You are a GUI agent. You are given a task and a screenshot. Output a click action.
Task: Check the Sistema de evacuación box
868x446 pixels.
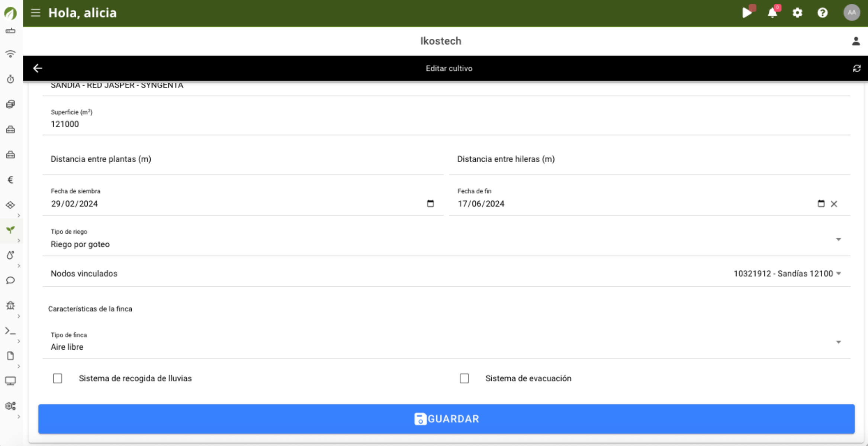[464, 378]
